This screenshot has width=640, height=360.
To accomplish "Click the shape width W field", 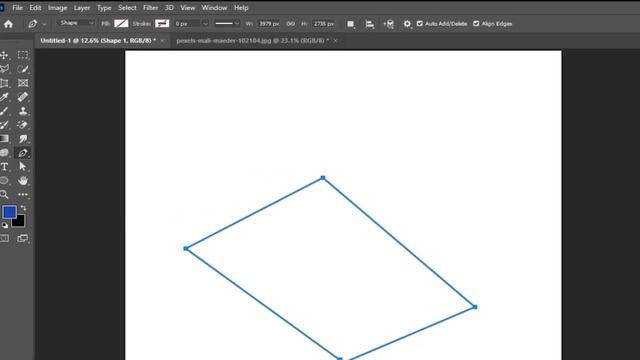I will click(x=269, y=24).
